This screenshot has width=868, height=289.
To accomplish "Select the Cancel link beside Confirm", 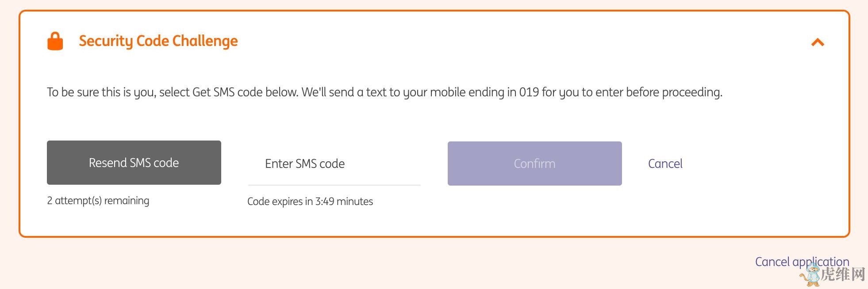I will click(x=665, y=164).
